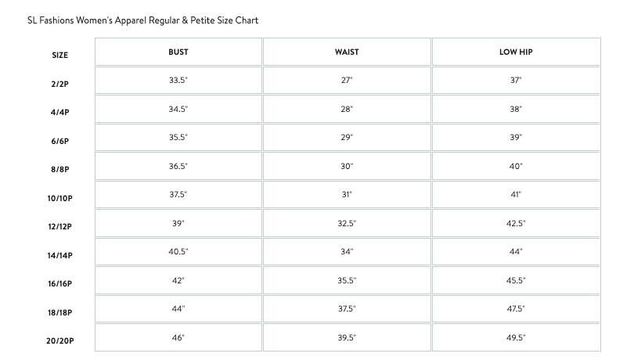Image resolution: width=634 pixels, height=364 pixels.
Task: Select the 2/2P size row label
Action: coord(60,84)
